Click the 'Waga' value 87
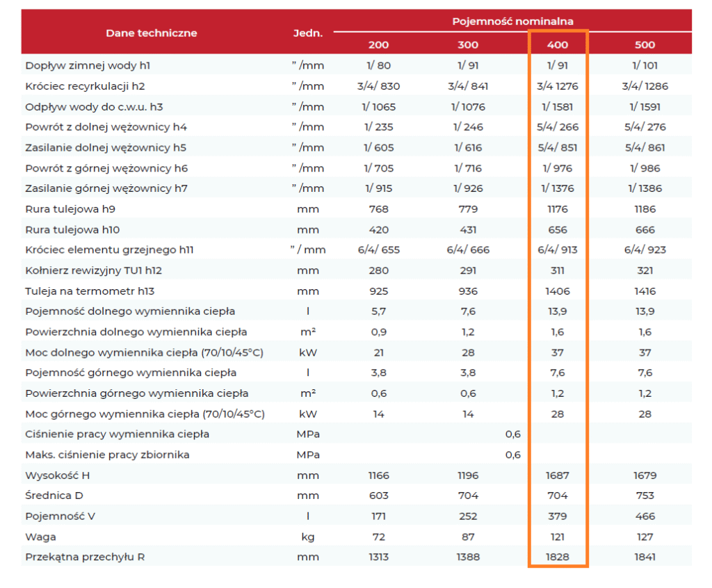The image size is (712, 588). click(468, 537)
